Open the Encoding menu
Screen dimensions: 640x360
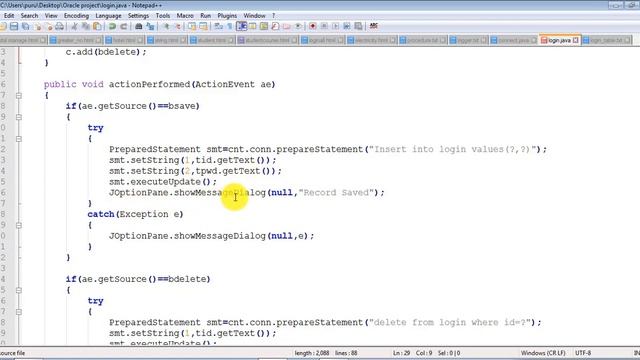[76, 16]
